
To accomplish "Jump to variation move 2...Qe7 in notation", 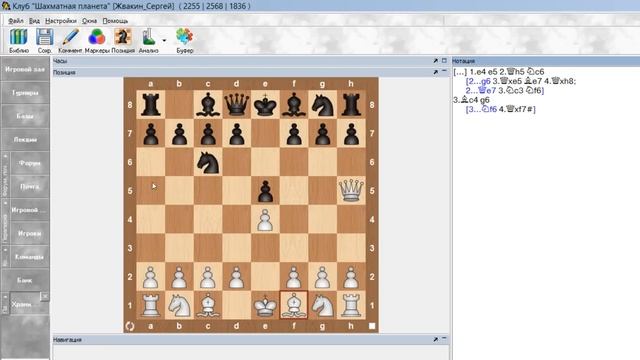I will [x=481, y=91].
